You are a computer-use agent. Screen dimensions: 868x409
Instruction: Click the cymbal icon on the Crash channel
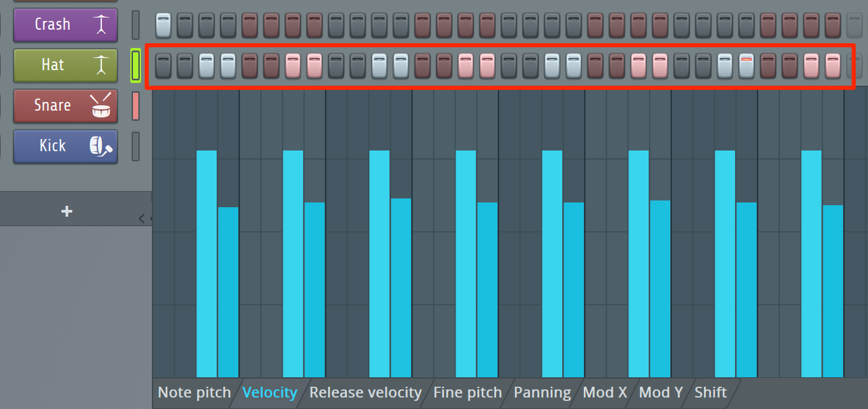pos(101,24)
